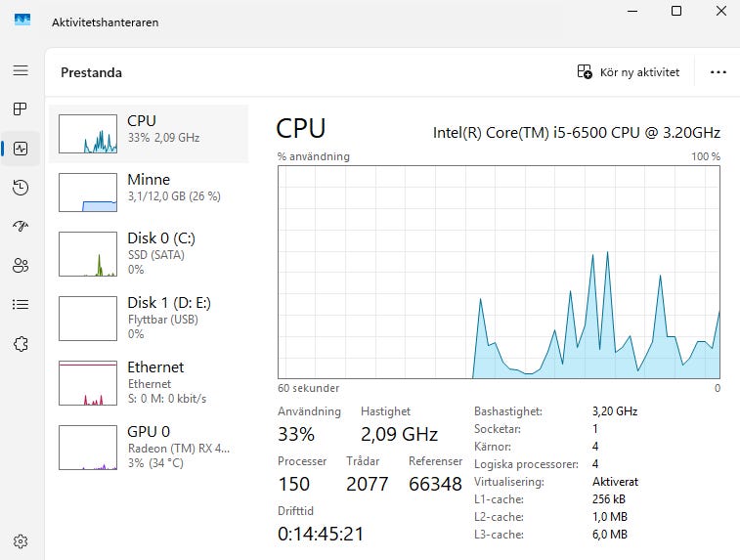Open the Users page icon
The image size is (740, 560).
21,266
